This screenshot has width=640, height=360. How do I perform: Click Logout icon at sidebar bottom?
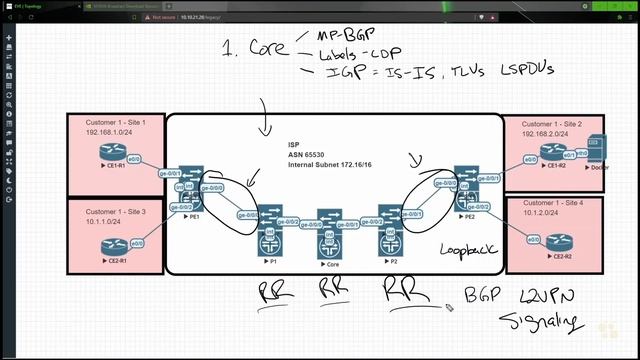pyautogui.click(x=9, y=200)
